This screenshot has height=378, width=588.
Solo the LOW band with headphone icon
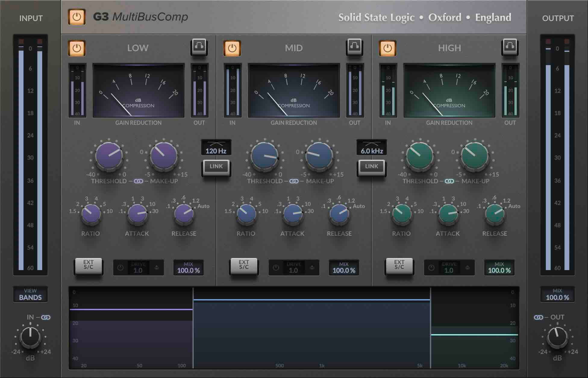pyautogui.click(x=199, y=47)
